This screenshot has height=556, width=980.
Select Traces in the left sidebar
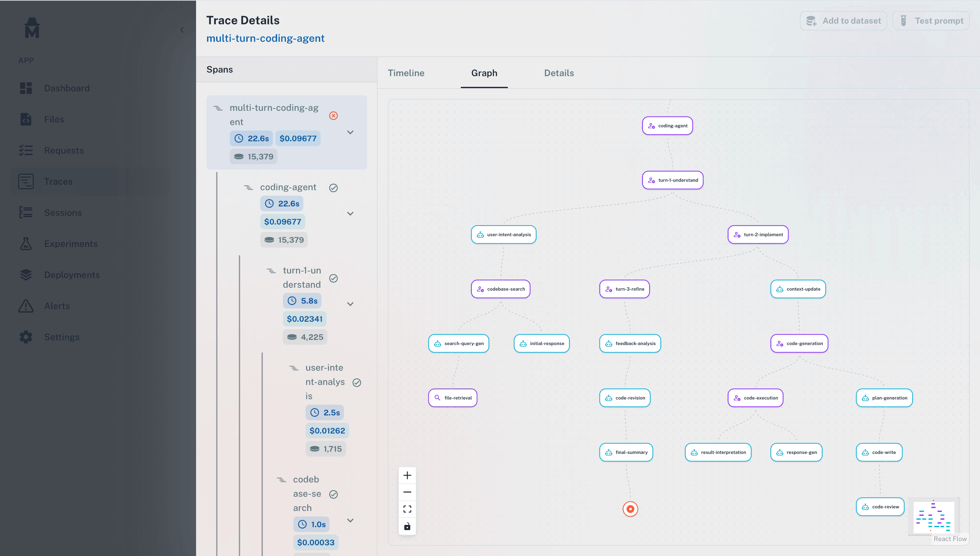58,181
